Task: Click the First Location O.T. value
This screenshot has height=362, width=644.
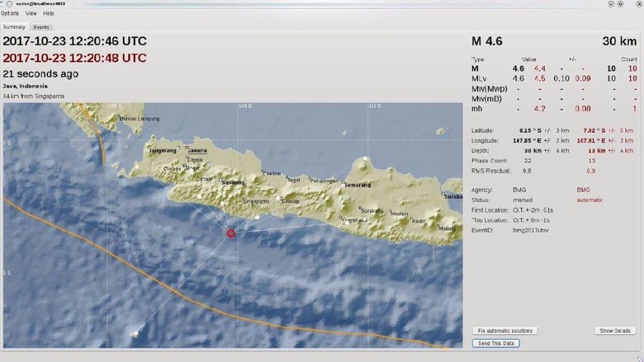Action: (533, 210)
